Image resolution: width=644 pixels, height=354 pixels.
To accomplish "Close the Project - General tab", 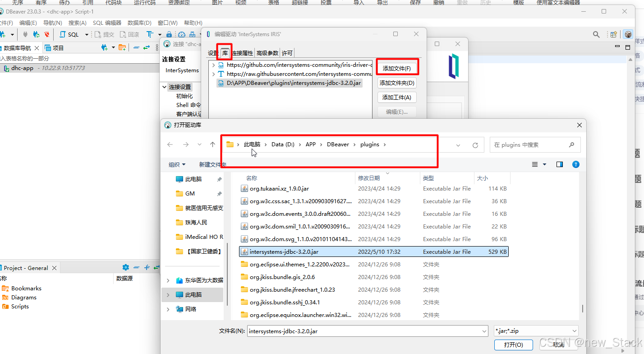I will coord(54,268).
